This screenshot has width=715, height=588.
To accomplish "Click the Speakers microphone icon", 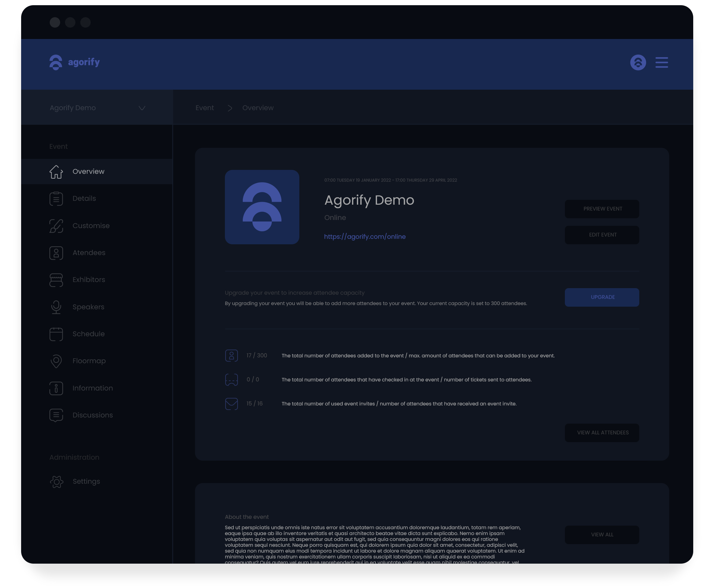I will point(56,307).
